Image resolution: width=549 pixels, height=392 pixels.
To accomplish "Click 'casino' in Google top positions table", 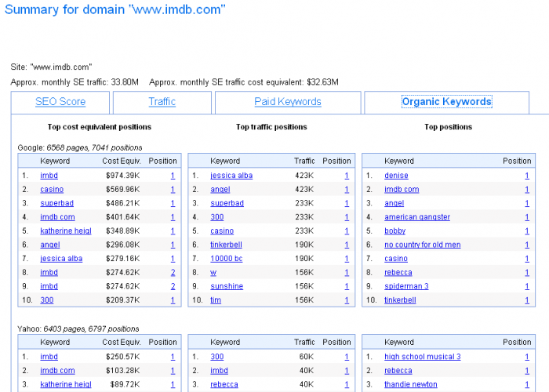I will 396,258.
